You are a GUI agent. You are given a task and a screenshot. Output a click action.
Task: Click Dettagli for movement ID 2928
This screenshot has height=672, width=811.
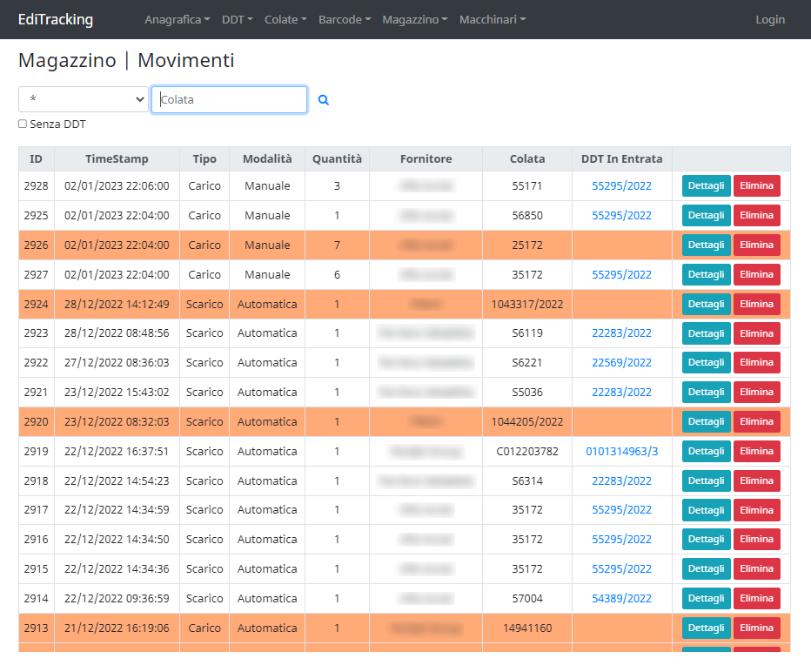click(706, 185)
